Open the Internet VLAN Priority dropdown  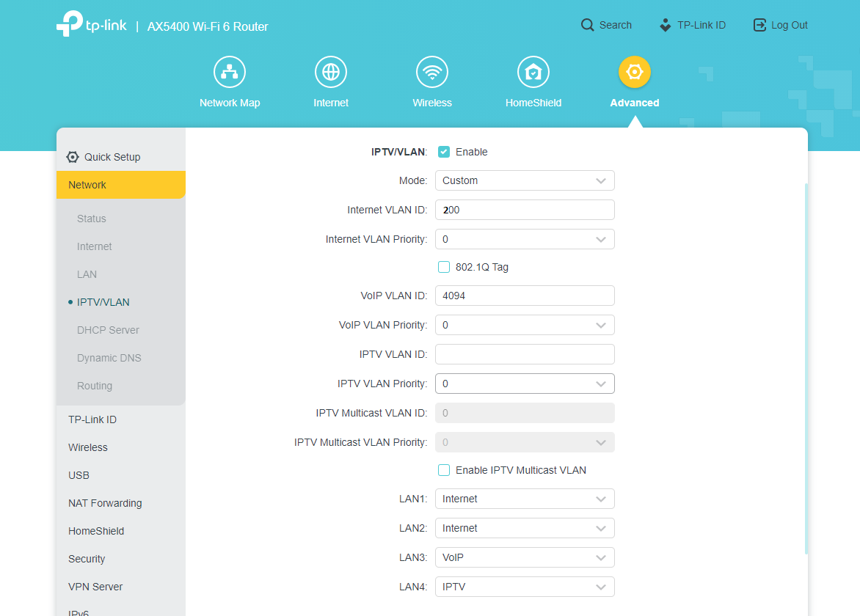click(x=525, y=239)
